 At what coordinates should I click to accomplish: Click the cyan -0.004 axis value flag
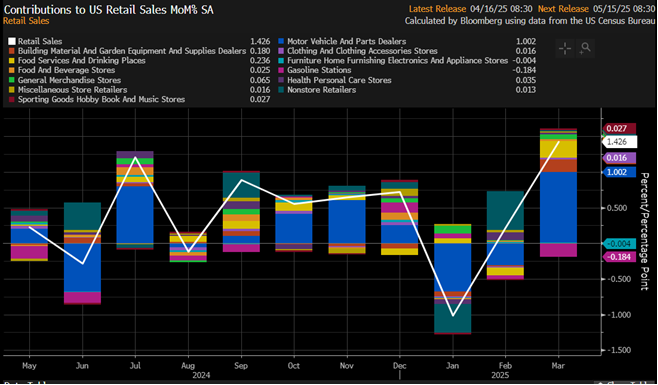click(619, 244)
